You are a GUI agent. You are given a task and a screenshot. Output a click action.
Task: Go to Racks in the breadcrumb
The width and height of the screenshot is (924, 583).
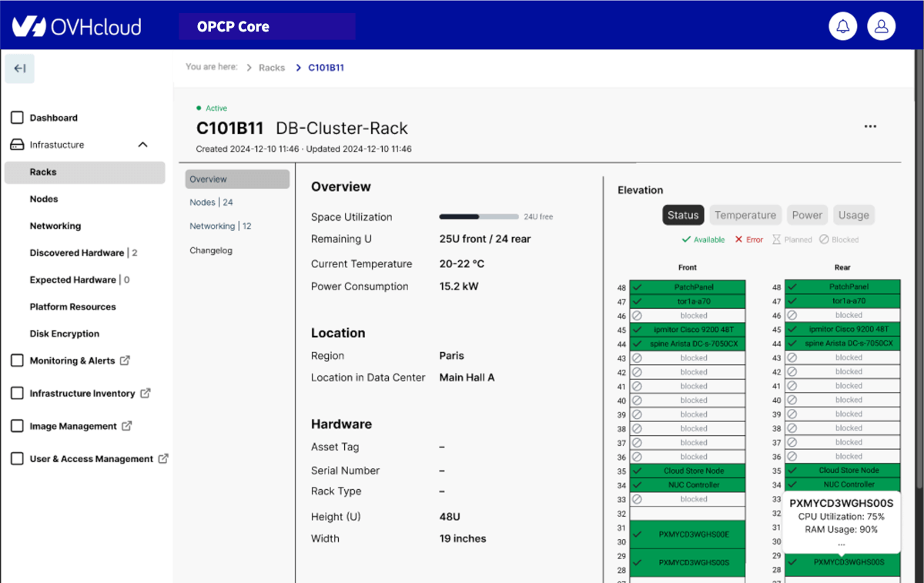click(272, 68)
